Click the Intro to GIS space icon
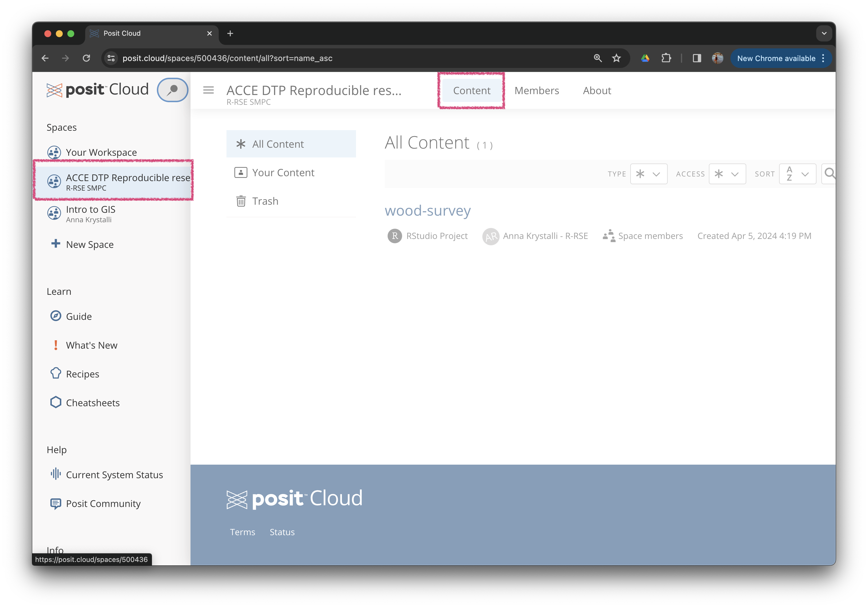The image size is (868, 608). click(x=54, y=213)
